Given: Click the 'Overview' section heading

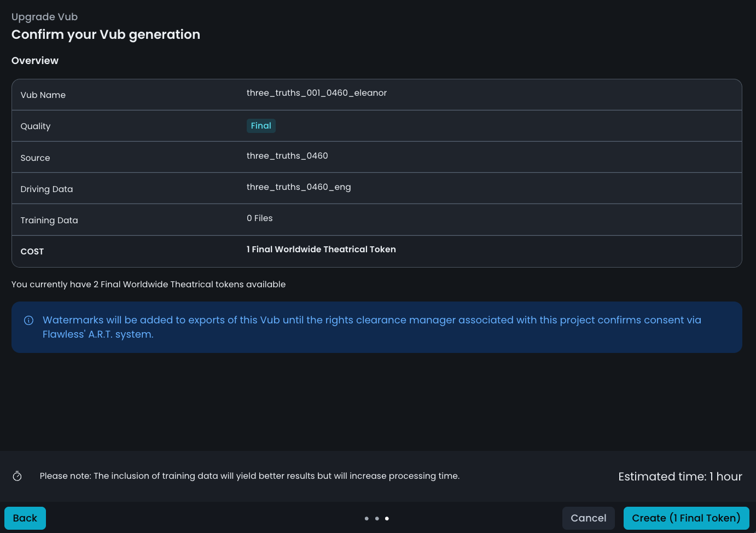Looking at the screenshot, I should [x=35, y=61].
